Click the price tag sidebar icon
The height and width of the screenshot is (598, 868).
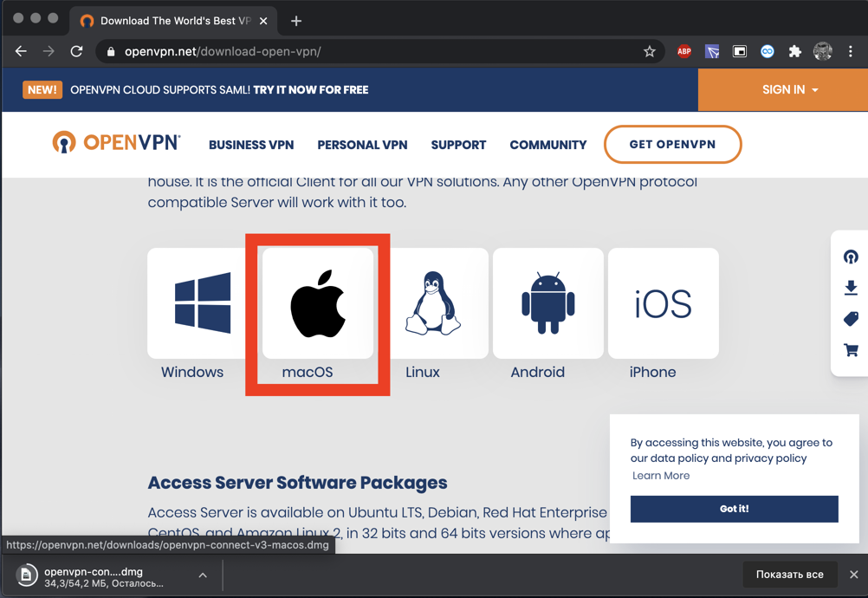[851, 319]
